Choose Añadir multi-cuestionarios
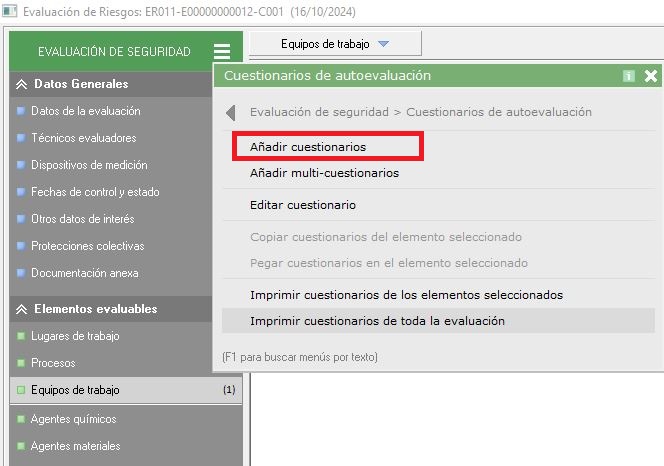This screenshot has width=664, height=466. pos(324,173)
